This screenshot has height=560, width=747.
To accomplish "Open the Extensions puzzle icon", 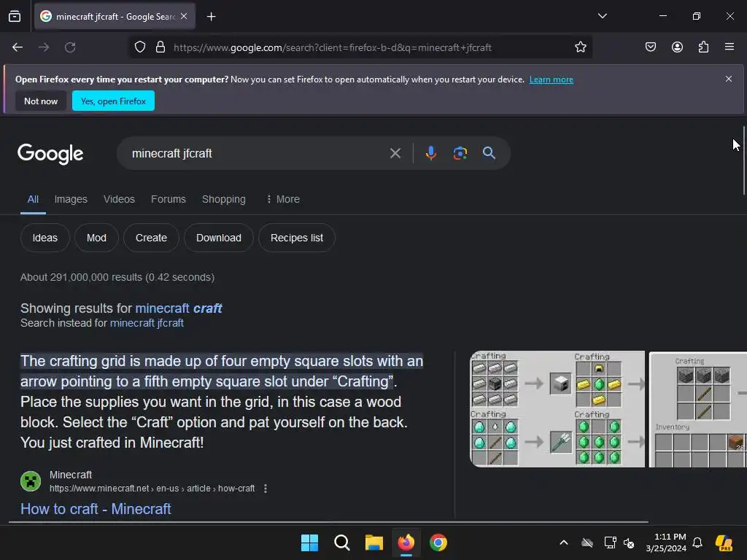I will pyautogui.click(x=703, y=47).
